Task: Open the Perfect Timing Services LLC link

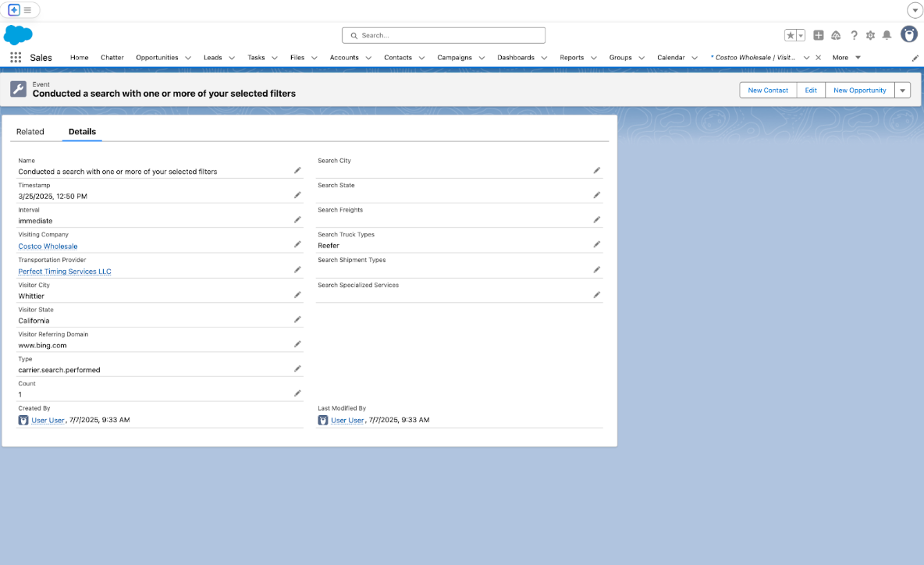Action: [65, 272]
